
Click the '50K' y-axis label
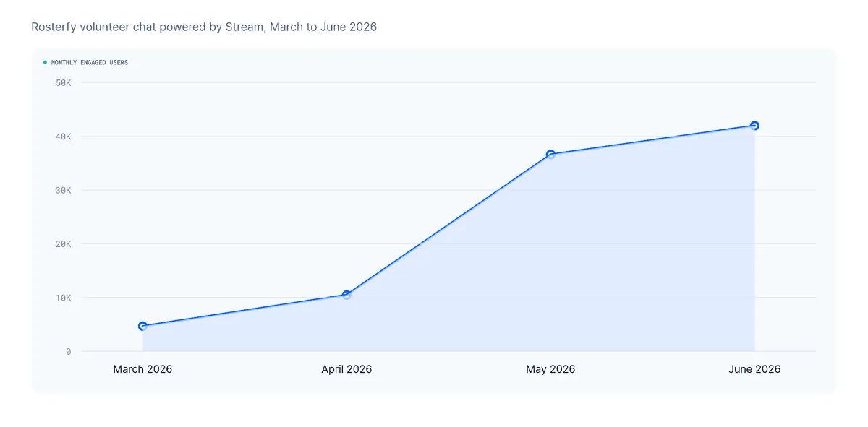(63, 82)
